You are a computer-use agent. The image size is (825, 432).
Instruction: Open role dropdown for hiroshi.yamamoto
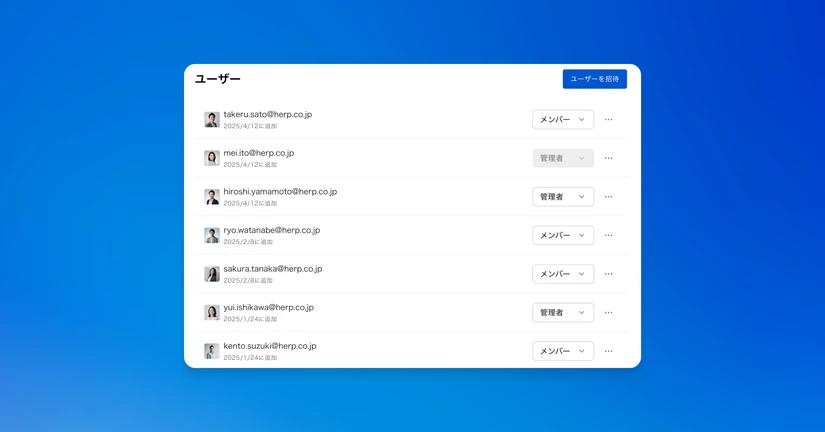(563, 197)
